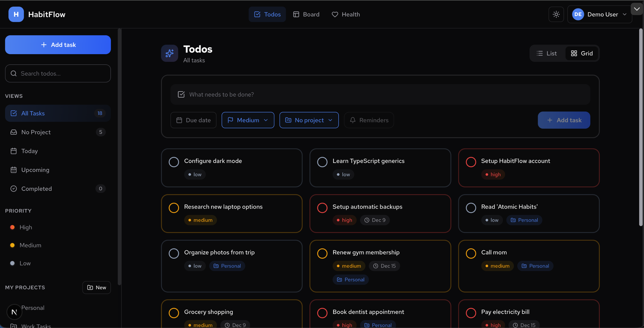This screenshot has width=644, height=328.
Task: Check off the Configure dark mode task
Action: 174,162
